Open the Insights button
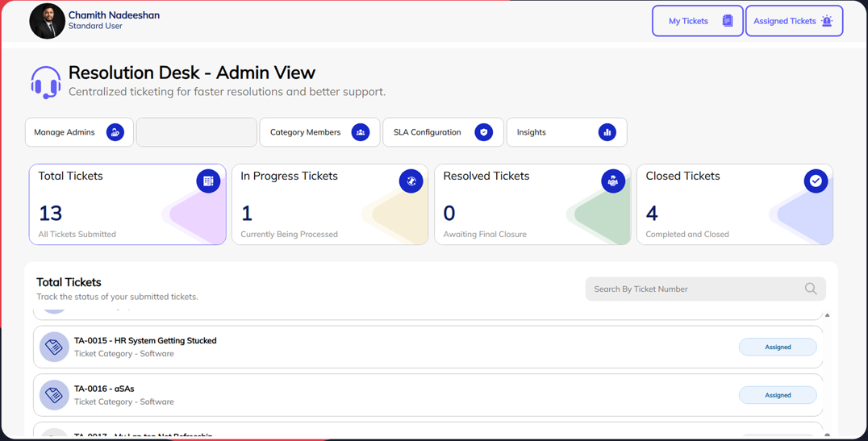 (x=567, y=132)
